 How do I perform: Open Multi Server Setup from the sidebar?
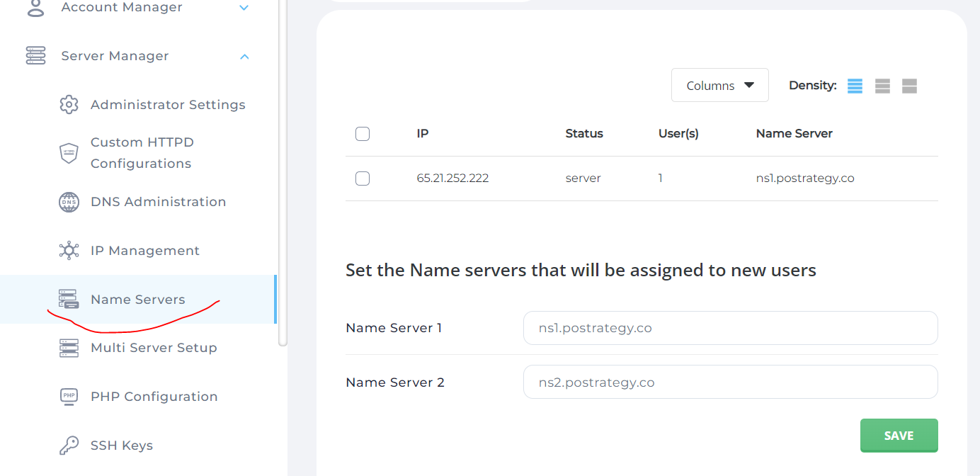[154, 347]
